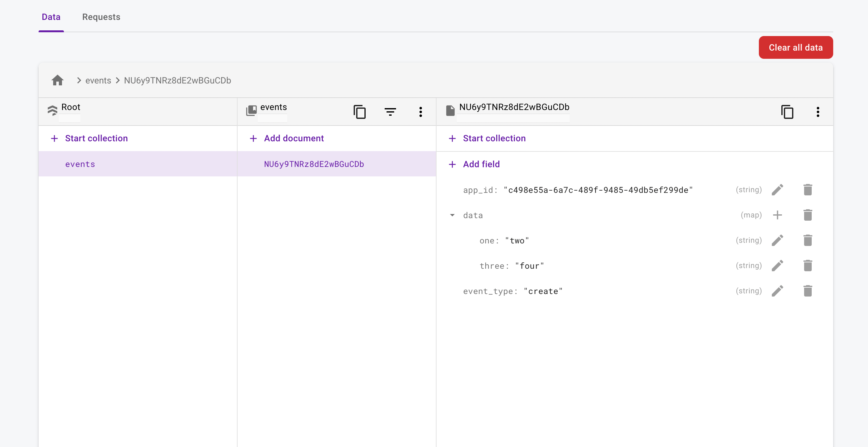The image size is (868, 447).
Task: Select the Data tab
Action: [x=51, y=17]
